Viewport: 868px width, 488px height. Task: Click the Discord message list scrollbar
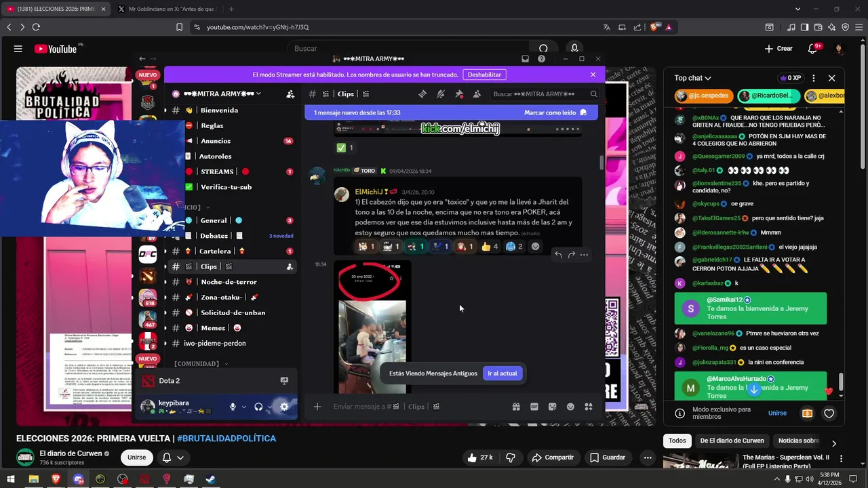601,163
